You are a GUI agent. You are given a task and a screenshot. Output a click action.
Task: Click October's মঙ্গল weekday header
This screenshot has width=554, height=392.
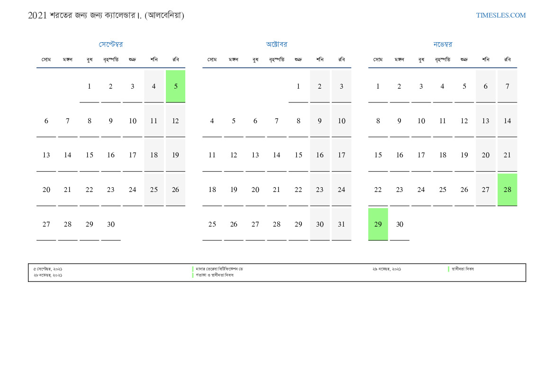[234, 59]
